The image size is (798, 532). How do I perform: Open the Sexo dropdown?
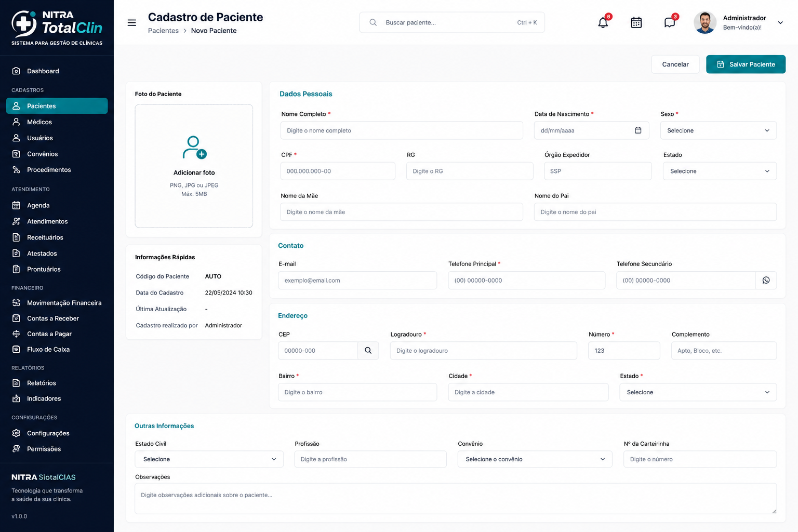coord(719,130)
